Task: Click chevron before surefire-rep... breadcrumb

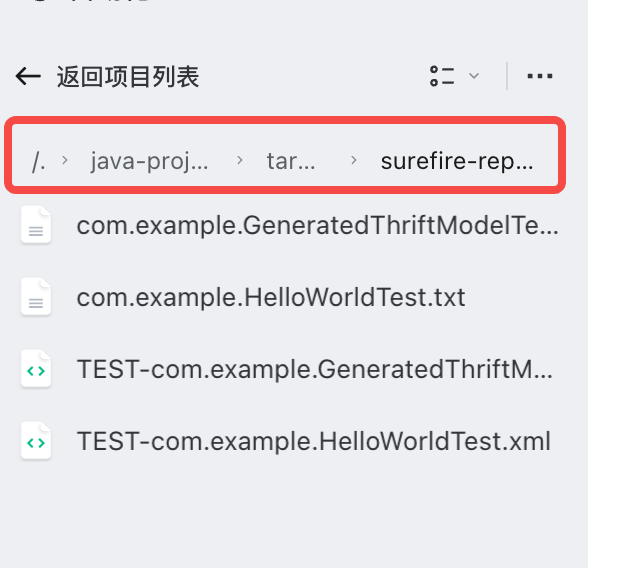Action: click(354, 160)
